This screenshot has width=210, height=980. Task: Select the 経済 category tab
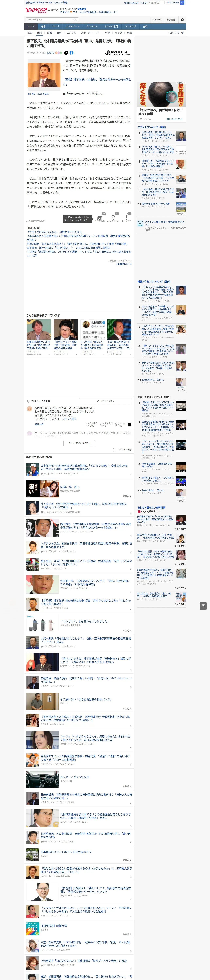(x=59, y=33)
